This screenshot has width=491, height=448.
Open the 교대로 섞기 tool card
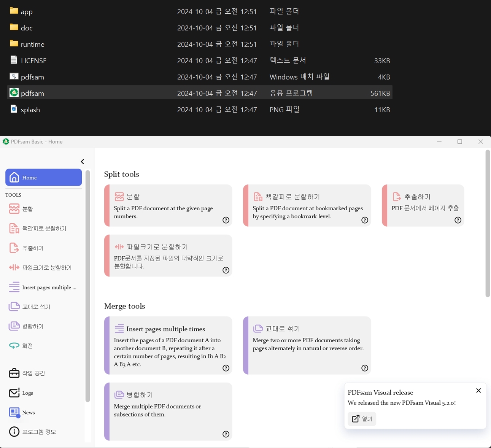[307, 345]
